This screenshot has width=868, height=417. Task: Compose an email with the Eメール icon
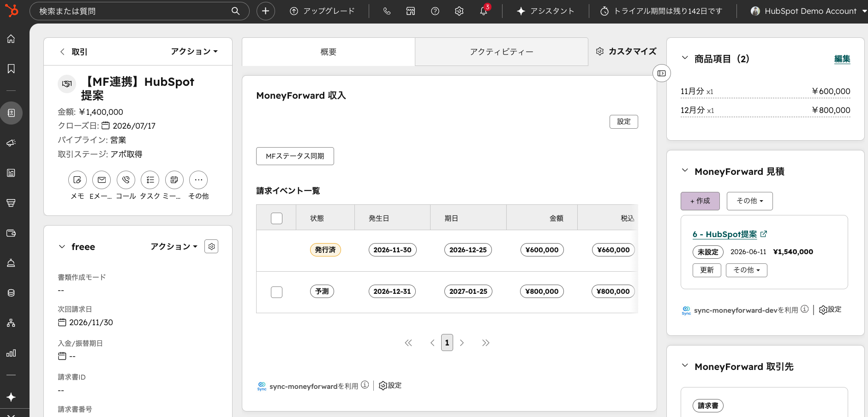tap(102, 180)
